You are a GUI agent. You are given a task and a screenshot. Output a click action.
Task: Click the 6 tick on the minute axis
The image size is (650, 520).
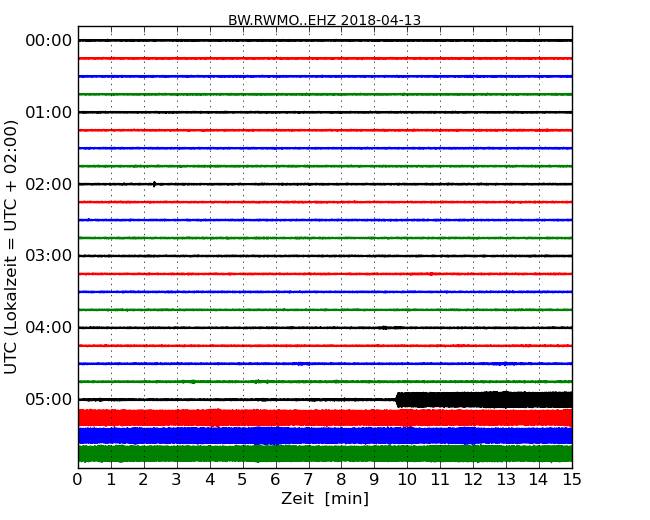[275, 479]
